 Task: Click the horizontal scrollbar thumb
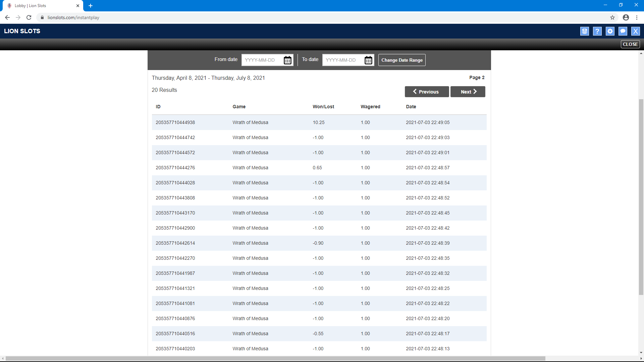coord(275,359)
